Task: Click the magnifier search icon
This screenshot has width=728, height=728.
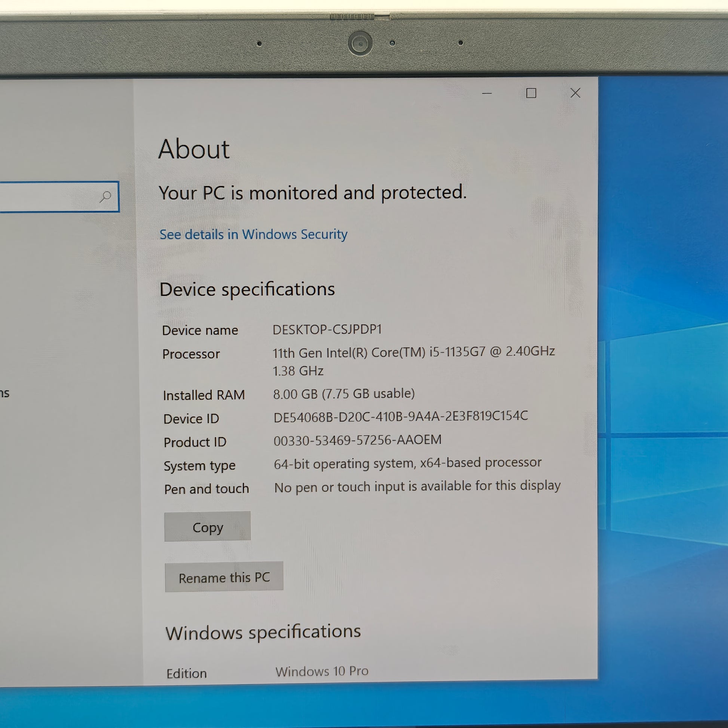Action: coord(105,197)
